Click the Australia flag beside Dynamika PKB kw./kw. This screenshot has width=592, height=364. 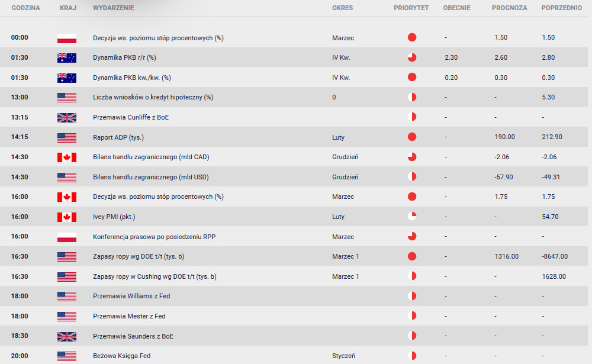(67, 78)
